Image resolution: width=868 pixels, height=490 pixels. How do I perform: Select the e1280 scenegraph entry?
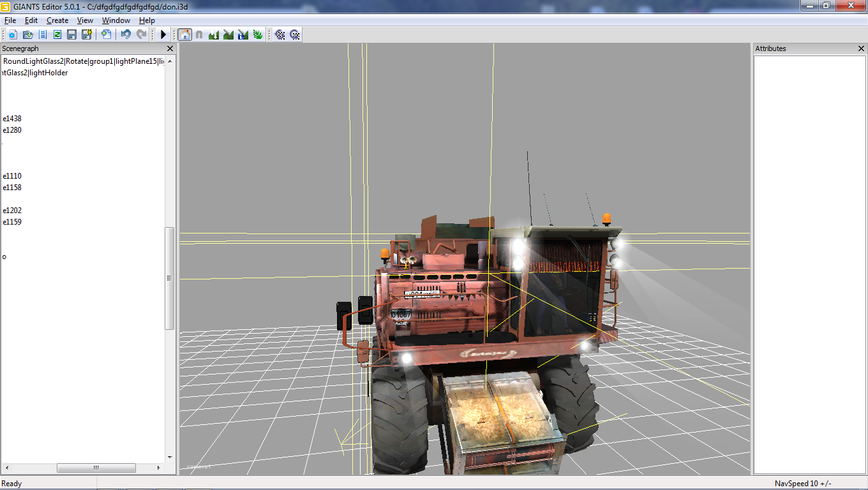[x=12, y=130]
